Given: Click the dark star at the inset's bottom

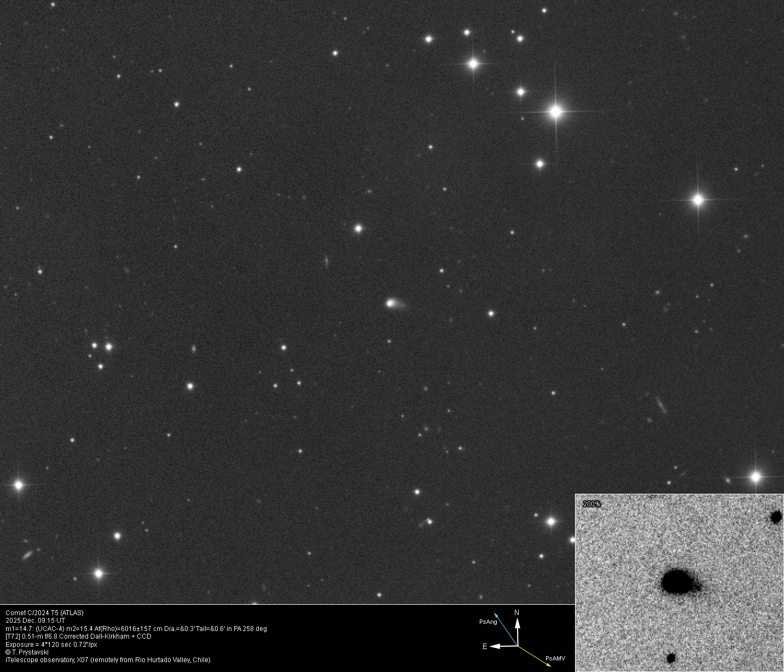Looking at the screenshot, I should coord(671,658).
